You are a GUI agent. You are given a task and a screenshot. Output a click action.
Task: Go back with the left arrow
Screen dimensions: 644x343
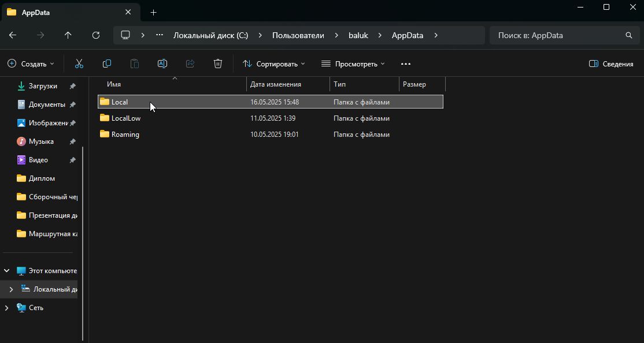tap(13, 35)
